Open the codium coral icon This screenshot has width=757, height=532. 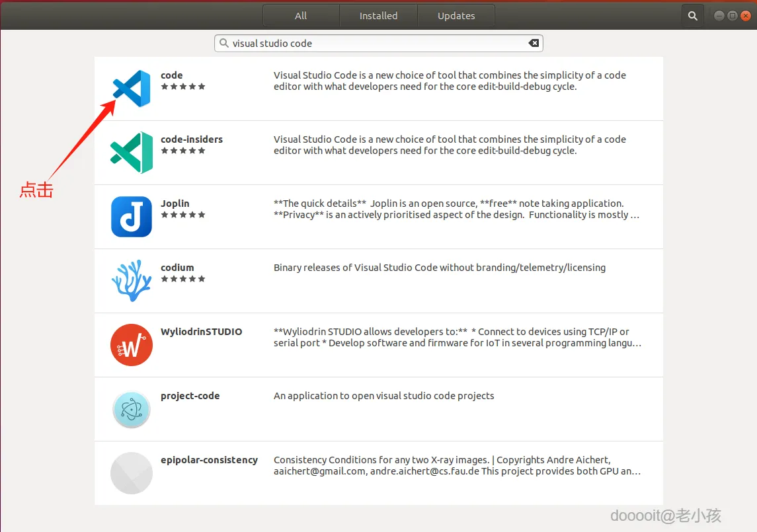pos(132,280)
